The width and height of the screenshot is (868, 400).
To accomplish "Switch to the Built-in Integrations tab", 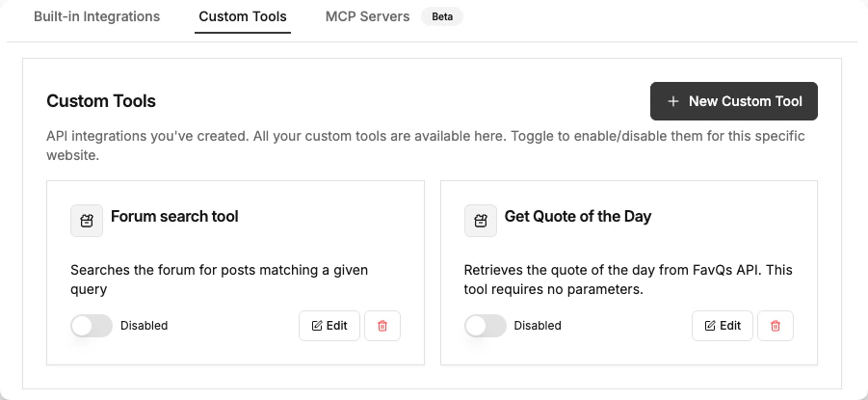I will pos(97,16).
